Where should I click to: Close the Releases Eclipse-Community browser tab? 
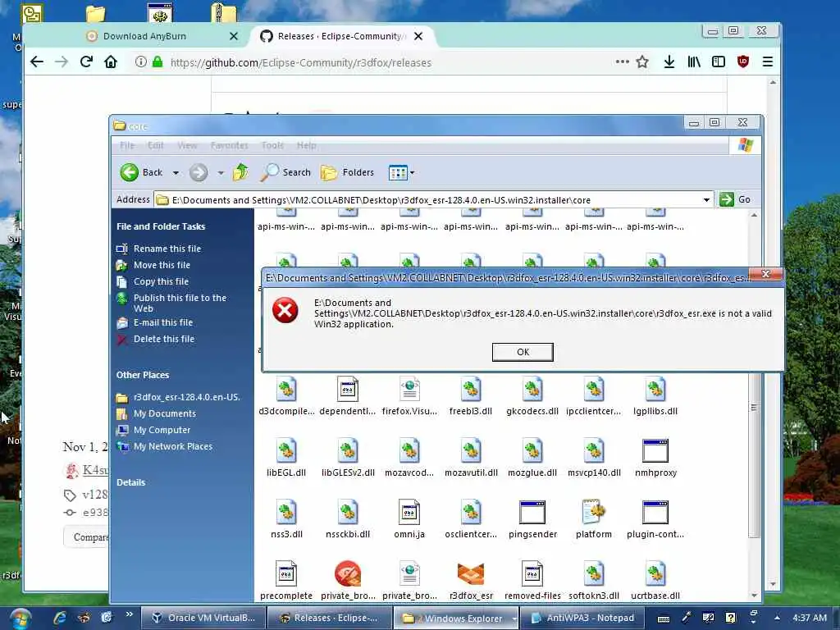(x=418, y=36)
